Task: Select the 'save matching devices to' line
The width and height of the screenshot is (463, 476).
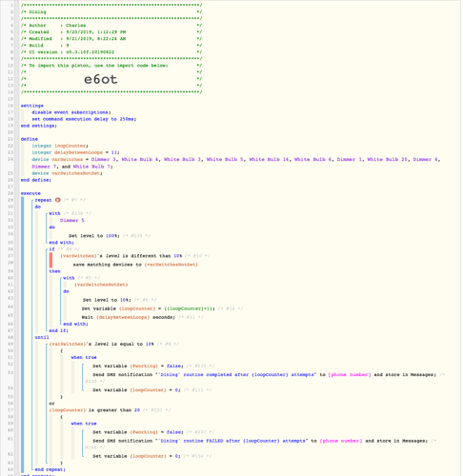Action: [135, 265]
